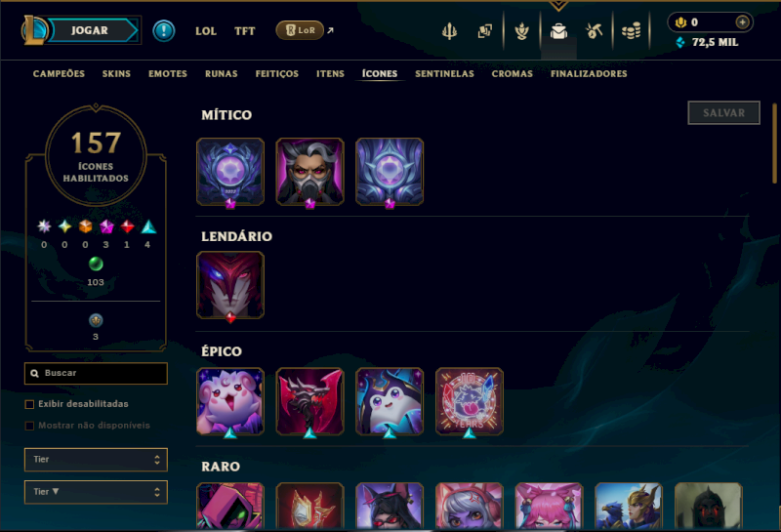Select the Legendary red hooded icon
The height and width of the screenshot is (532, 781).
[230, 285]
